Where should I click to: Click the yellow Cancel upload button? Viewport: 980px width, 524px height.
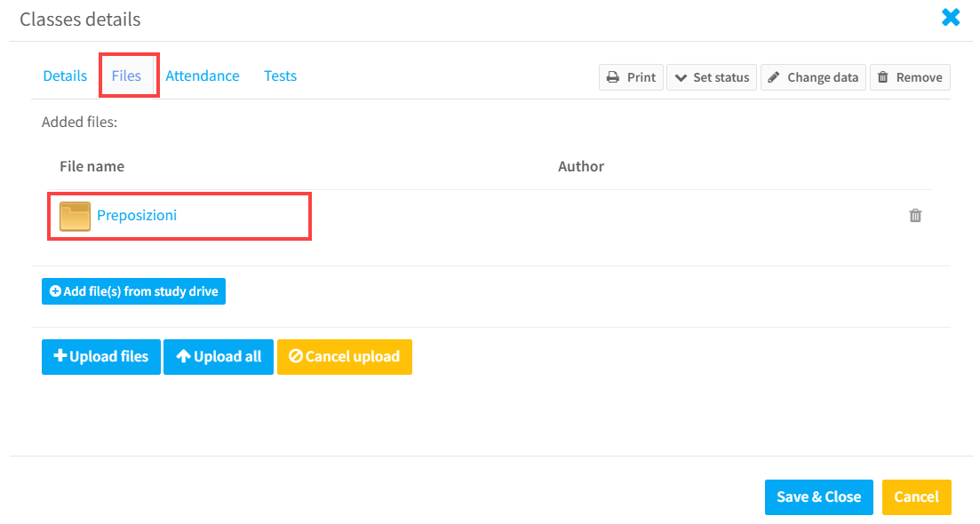[x=345, y=357]
